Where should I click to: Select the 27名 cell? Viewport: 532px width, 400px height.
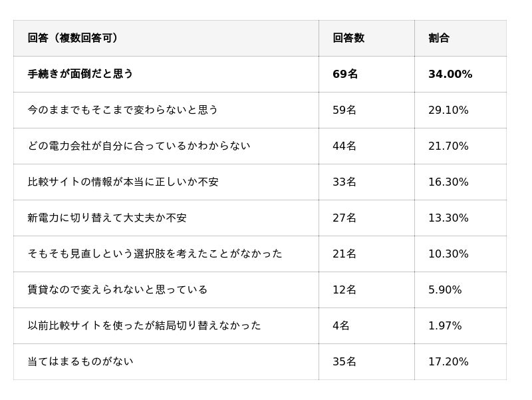[344, 218]
